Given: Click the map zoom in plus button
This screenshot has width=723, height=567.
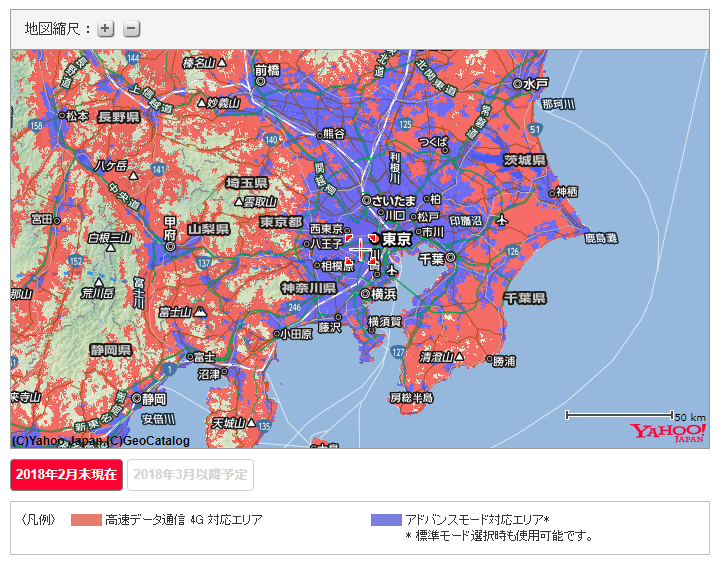Looking at the screenshot, I should click(x=106, y=29).
